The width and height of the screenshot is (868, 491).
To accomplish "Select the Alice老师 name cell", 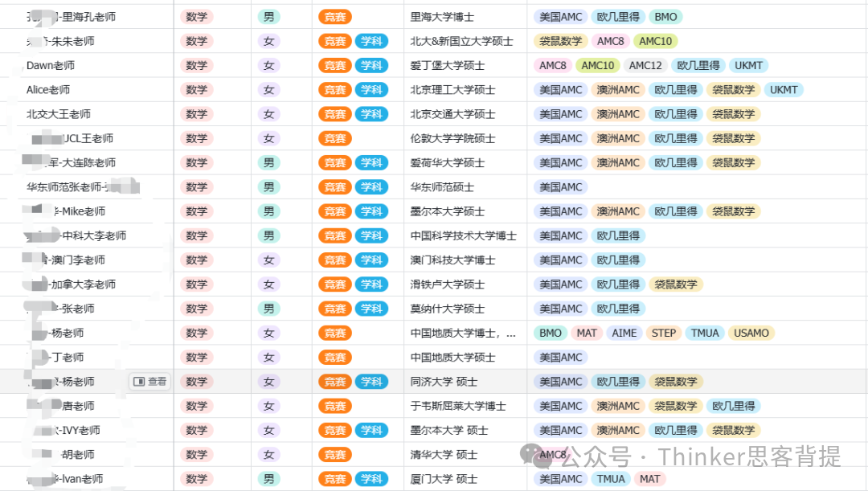I will coord(48,90).
